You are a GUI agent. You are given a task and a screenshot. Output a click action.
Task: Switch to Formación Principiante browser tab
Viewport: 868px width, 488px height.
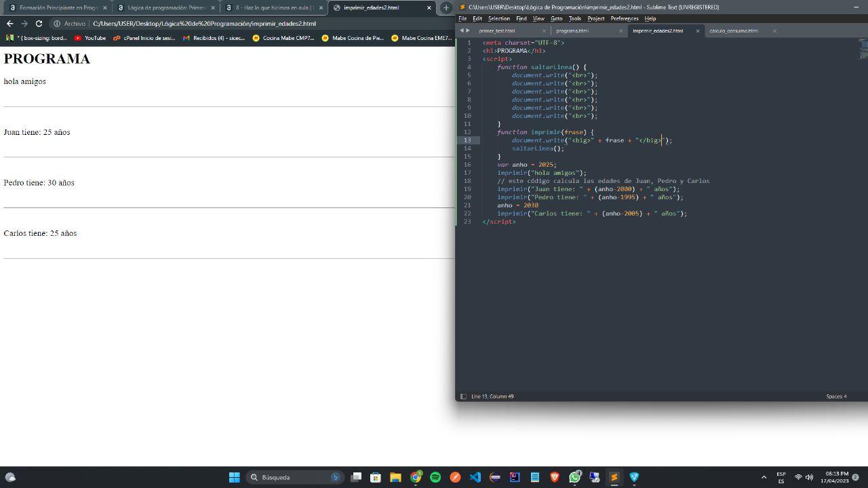[x=57, y=7]
